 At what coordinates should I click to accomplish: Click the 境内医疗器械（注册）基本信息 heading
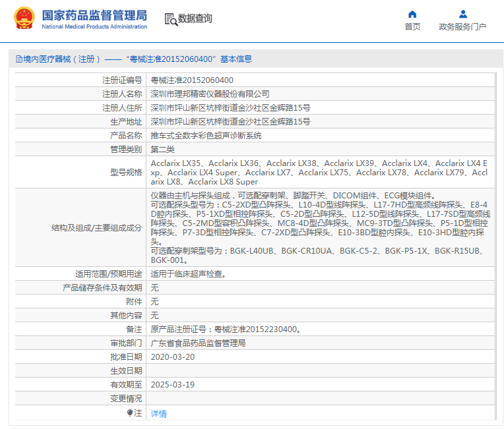click(x=134, y=59)
